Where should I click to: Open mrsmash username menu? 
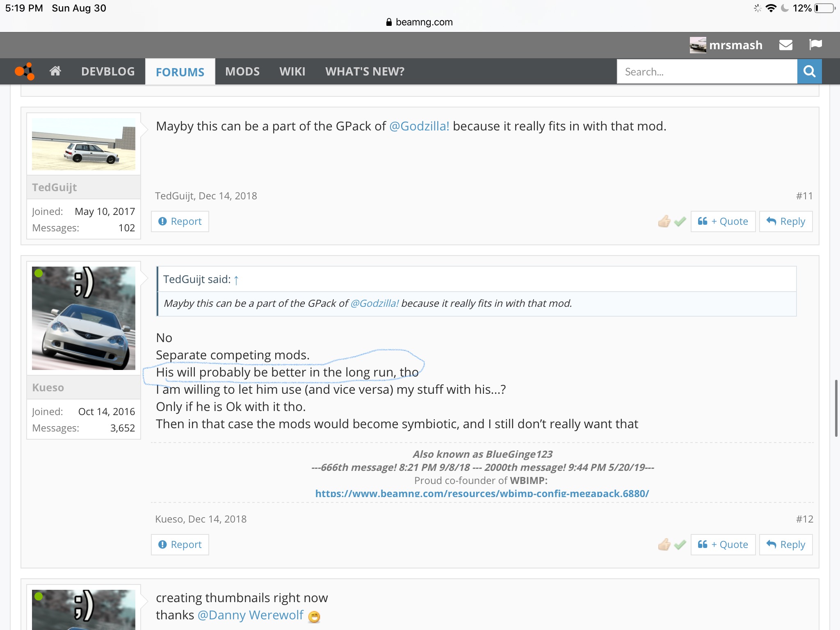[x=736, y=45]
